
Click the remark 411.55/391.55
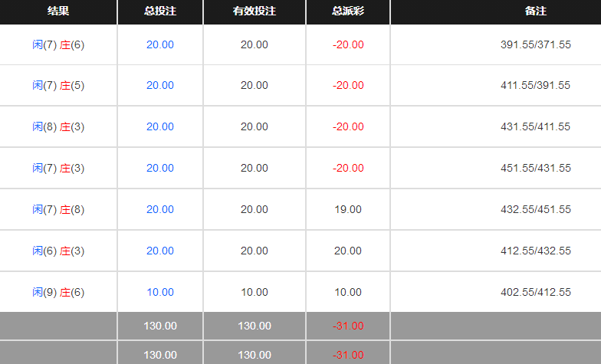point(536,85)
